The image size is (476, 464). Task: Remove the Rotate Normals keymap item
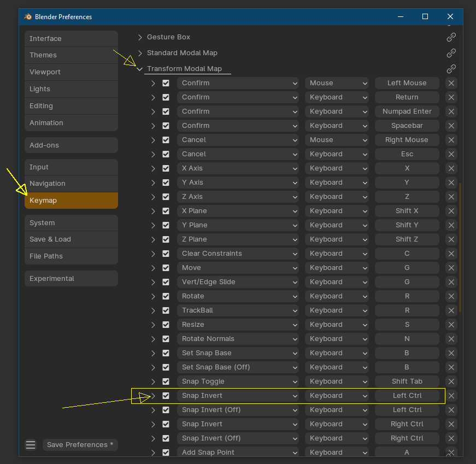point(451,339)
